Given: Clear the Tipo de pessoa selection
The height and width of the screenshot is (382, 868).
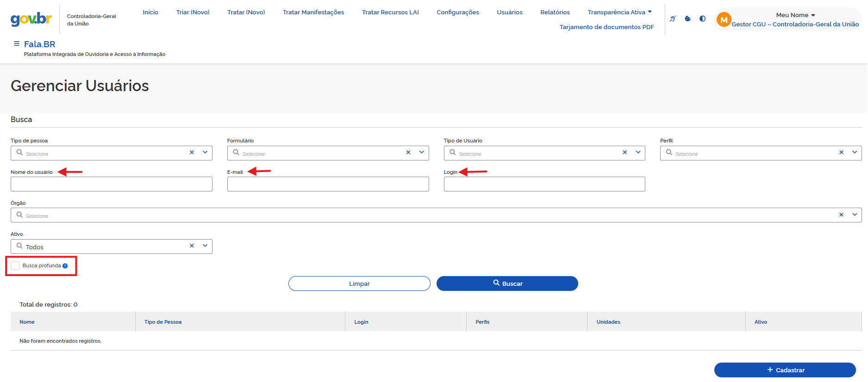Looking at the screenshot, I should pyautogui.click(x=192, y=153).
